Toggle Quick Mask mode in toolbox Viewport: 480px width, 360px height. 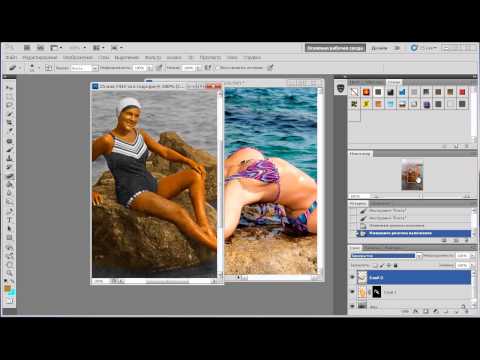pyautogui.click(x=9, y=301)
